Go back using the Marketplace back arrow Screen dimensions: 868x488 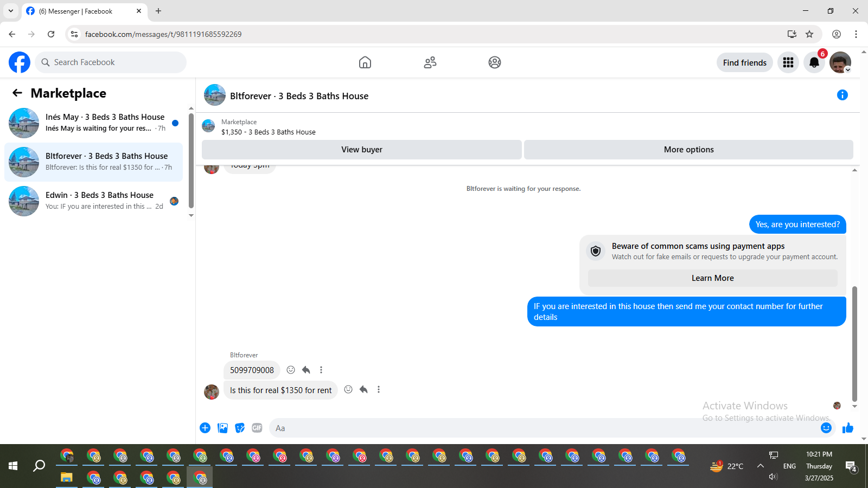17,93
